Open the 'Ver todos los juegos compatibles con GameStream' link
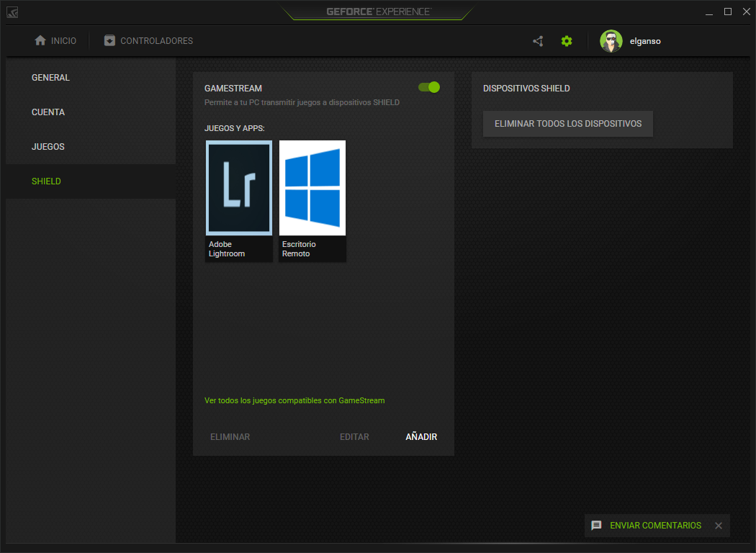Screen dimensions: 756x553 [294, 400]
